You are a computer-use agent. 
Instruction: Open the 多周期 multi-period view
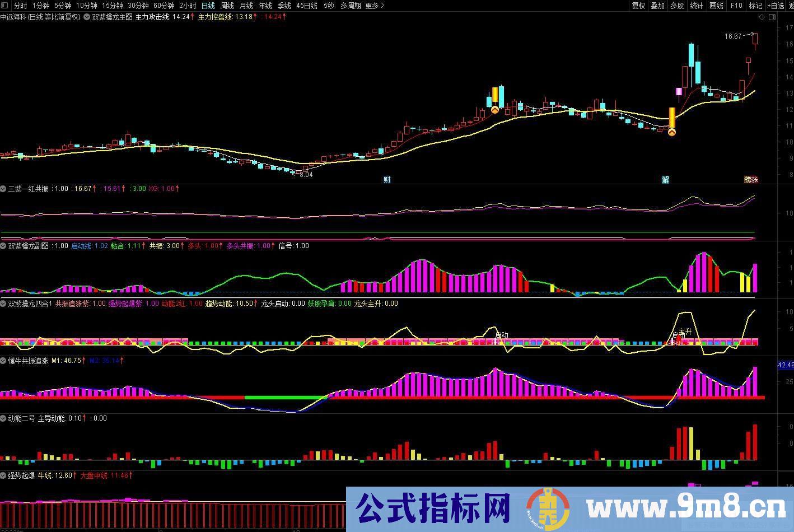tap(351, 6)
